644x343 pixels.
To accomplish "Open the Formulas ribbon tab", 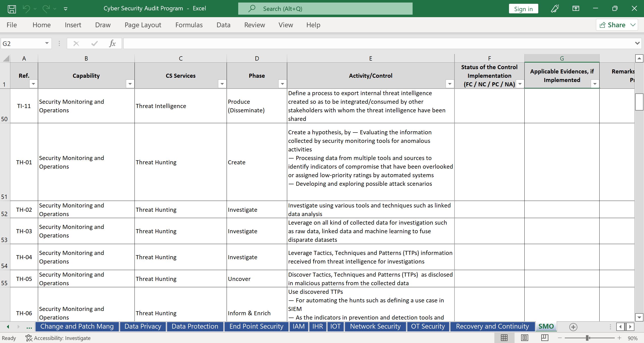I will click(x=189, y=25).
